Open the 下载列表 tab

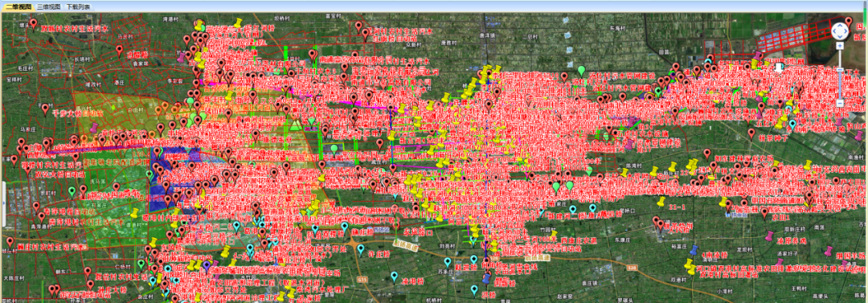(x=78, y=7)
